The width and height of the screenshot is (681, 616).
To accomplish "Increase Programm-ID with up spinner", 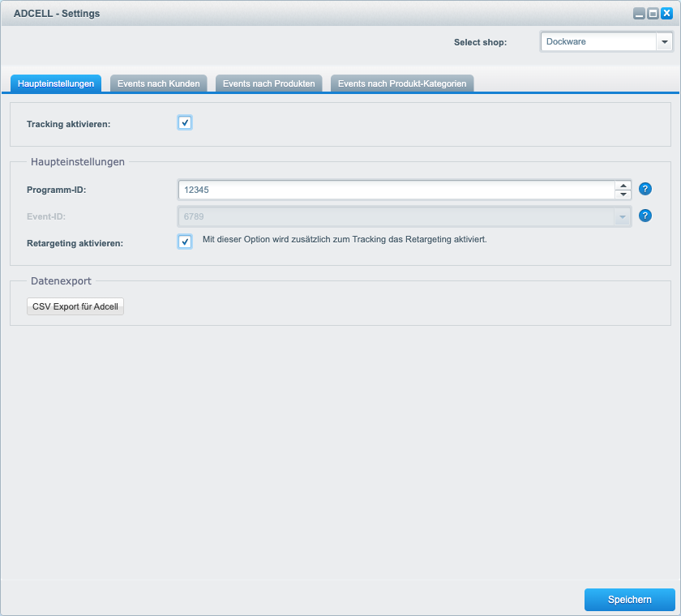I will pyautogui.click(x=623, y=186).
